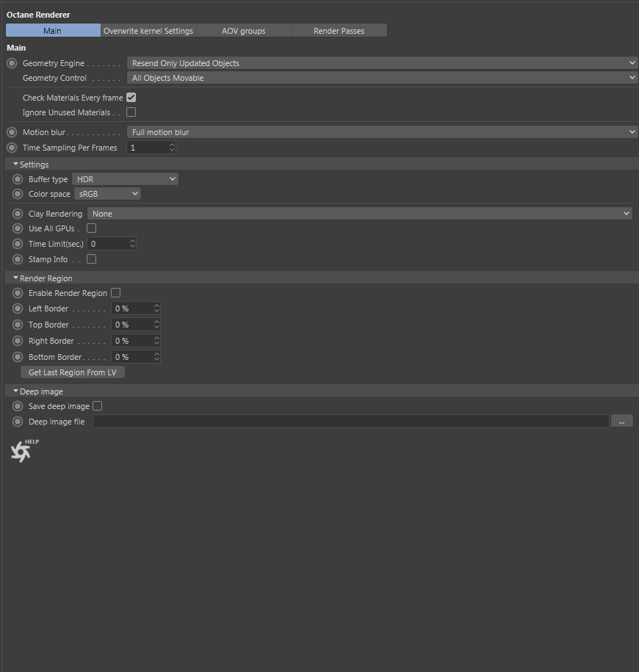Click the Time Sampling Per Frames keyframe circle
639x672 pixels.
pos(12,148)
